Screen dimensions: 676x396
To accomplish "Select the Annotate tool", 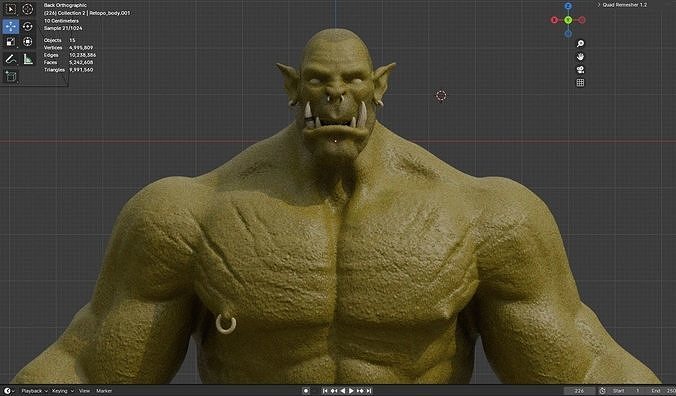I will click(11, 59).
